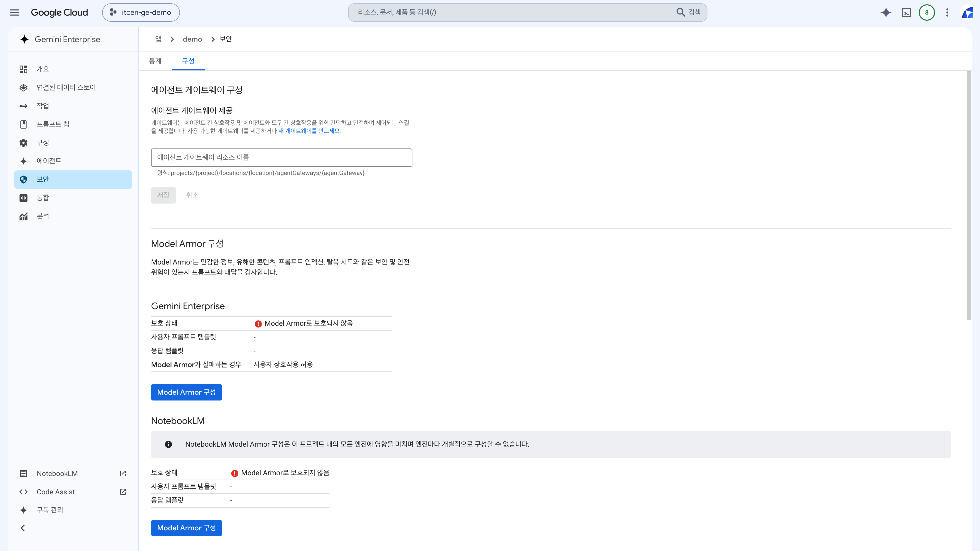
Task: Open notifications badge showing 8
Action: point(927,12)
